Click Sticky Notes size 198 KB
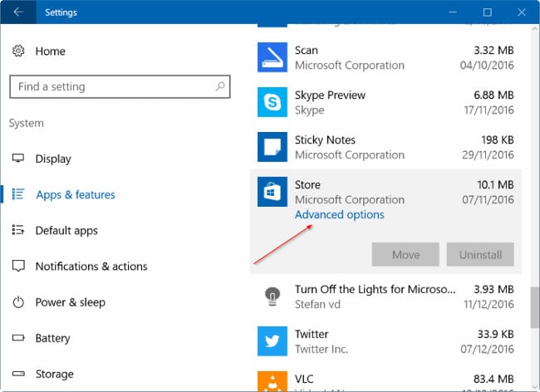Viewport: 540px width, 392px height. point(498,140)
